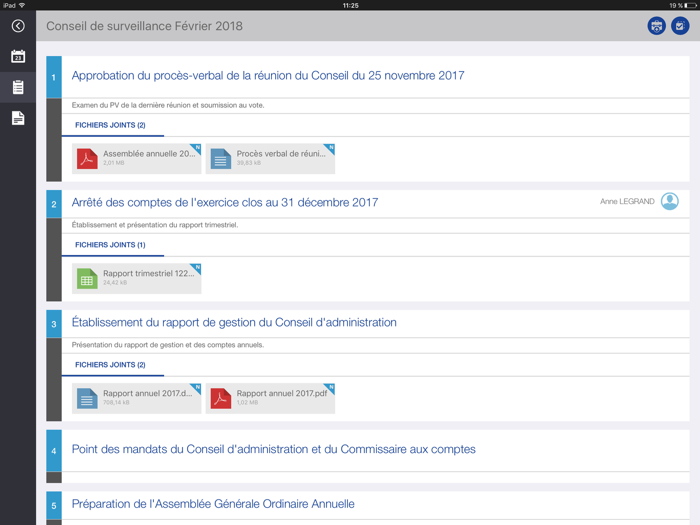This screenshot has width=700, height=525.
Task: Click the Wi-Fi icon in status bar
Action: (22, 5)
